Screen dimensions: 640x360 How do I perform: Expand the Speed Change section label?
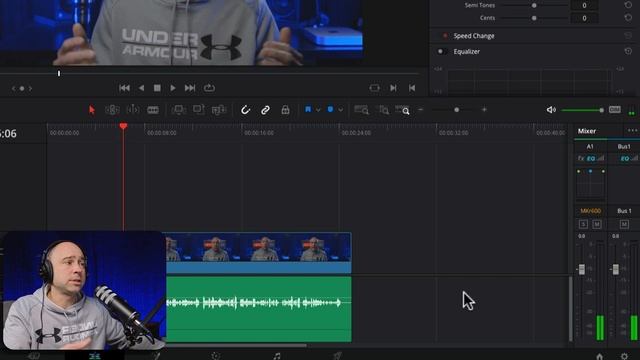click(474, 36)
